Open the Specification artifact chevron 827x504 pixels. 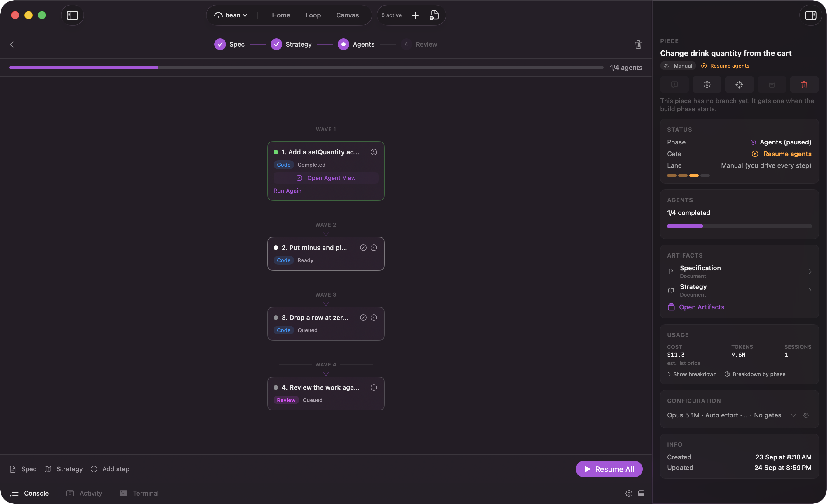pos(810,271)
